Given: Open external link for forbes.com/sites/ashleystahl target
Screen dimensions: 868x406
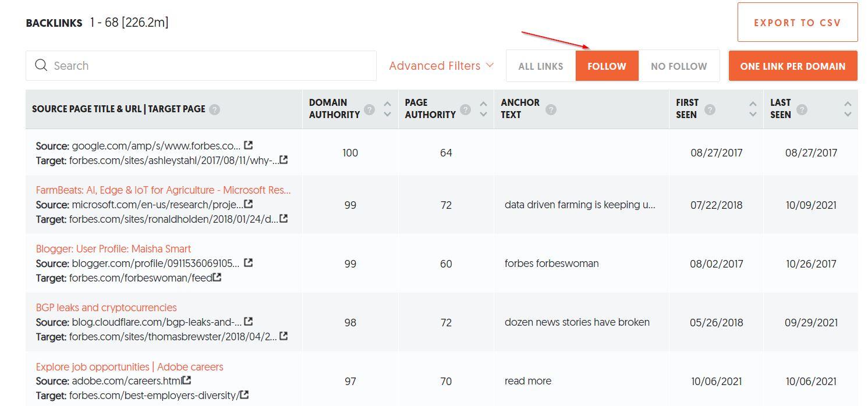Looking at the screenshot, I should point(284,159).
